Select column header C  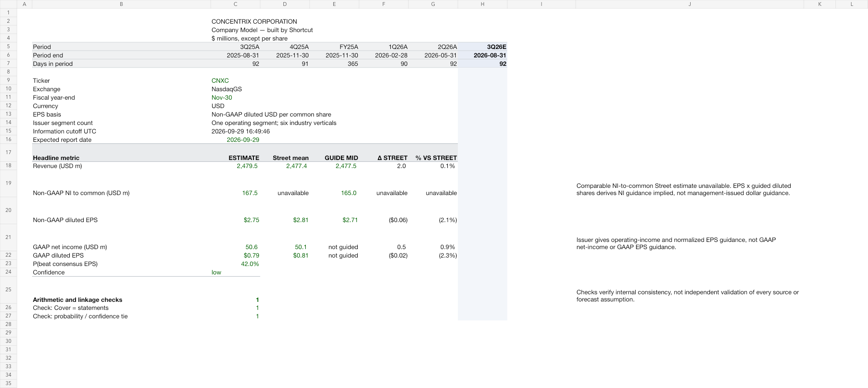coord(235,4)
